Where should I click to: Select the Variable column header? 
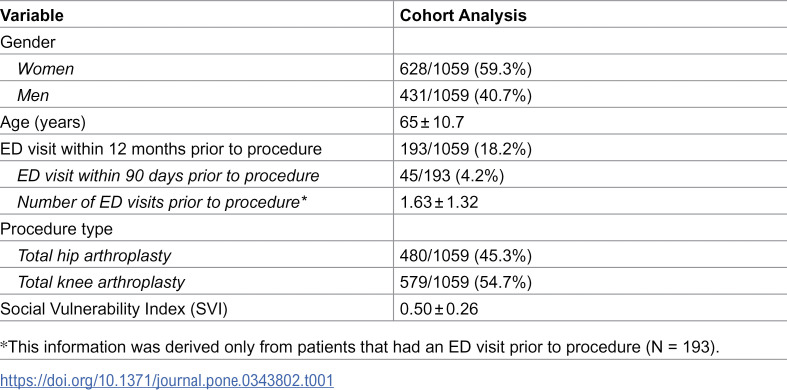point(32,16)
